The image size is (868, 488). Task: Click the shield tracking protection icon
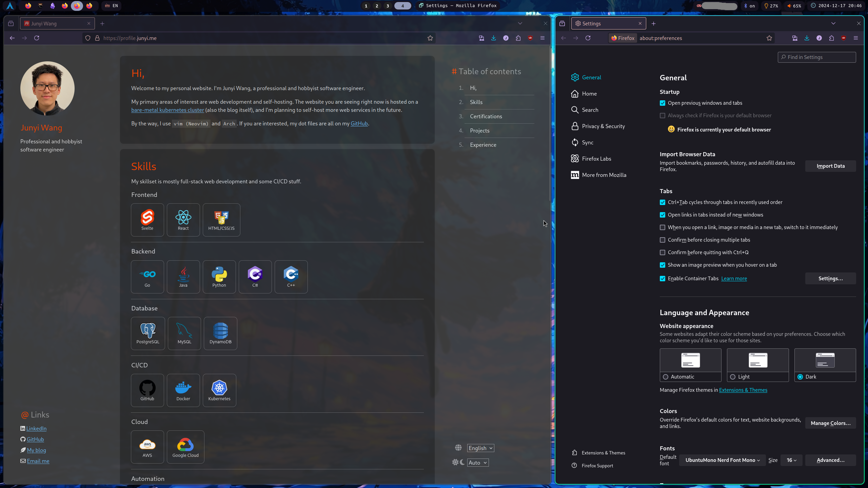[x=88, y=38]
